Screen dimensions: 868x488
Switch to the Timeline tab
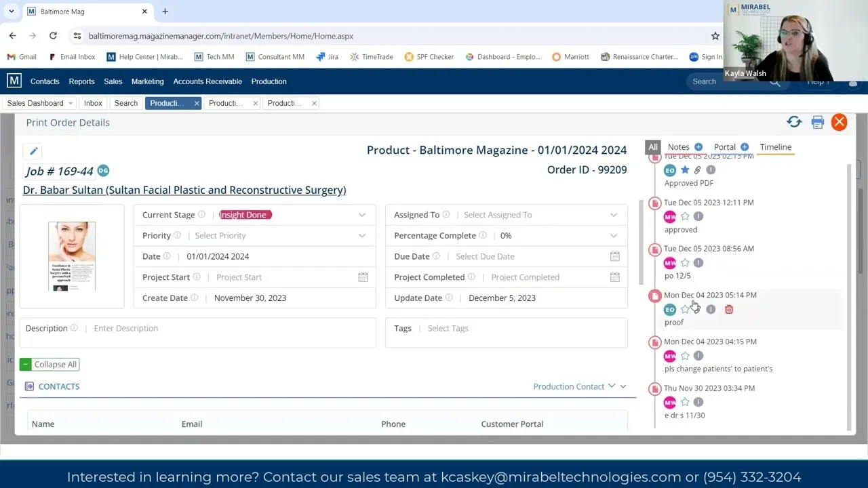[775, 147]
